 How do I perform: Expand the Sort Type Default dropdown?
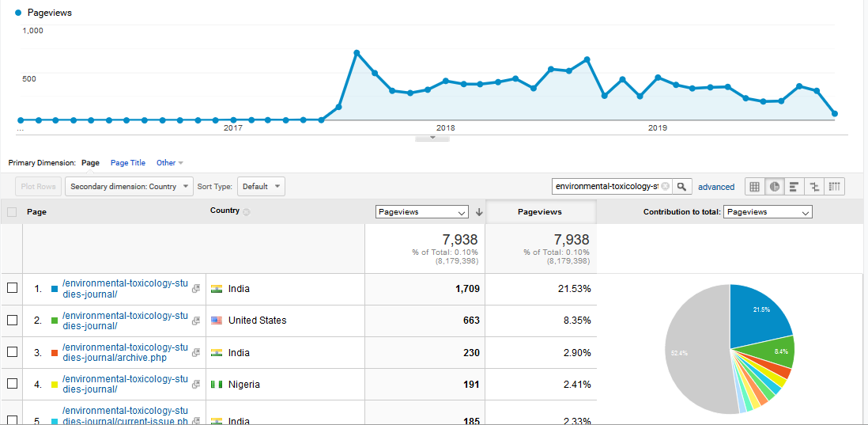pos(261,187)
